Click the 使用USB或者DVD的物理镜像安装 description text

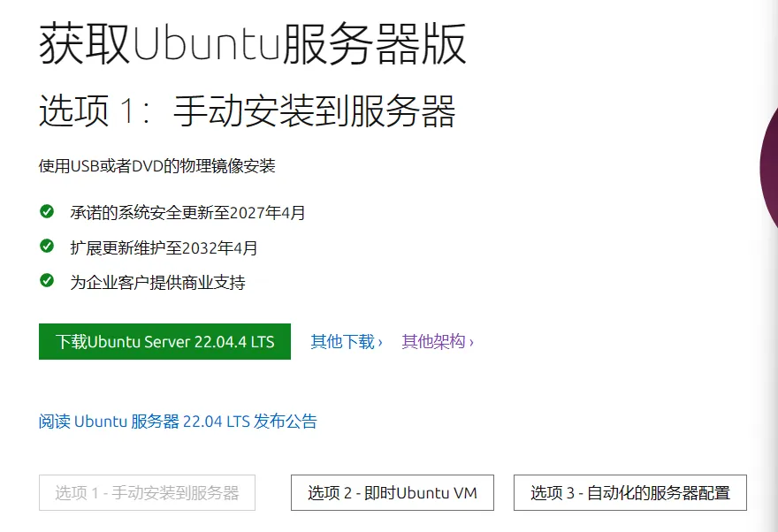pos(156,166)
